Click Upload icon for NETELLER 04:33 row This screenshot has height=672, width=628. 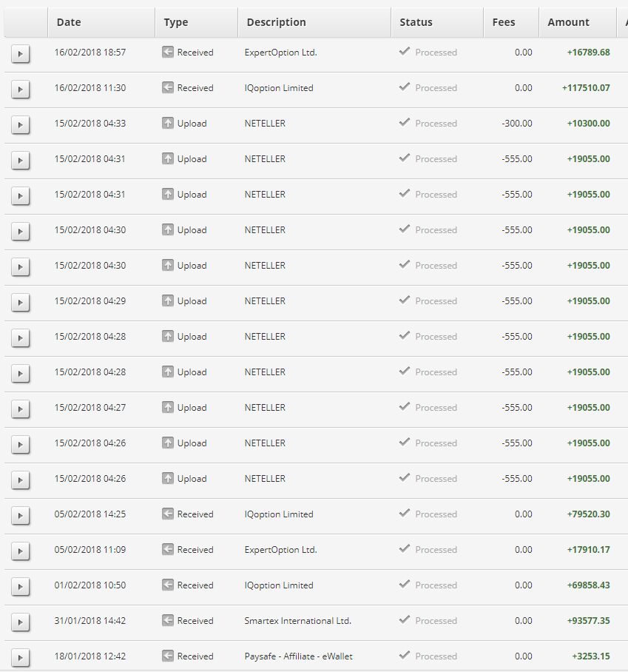pyautogui.click(x=168, y=124)
